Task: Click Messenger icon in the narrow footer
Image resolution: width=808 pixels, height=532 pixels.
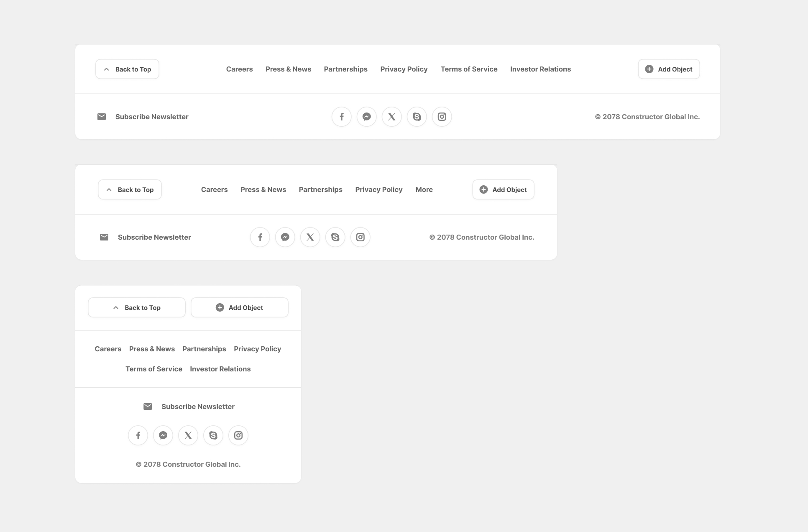Action: [x=163, y=435]
